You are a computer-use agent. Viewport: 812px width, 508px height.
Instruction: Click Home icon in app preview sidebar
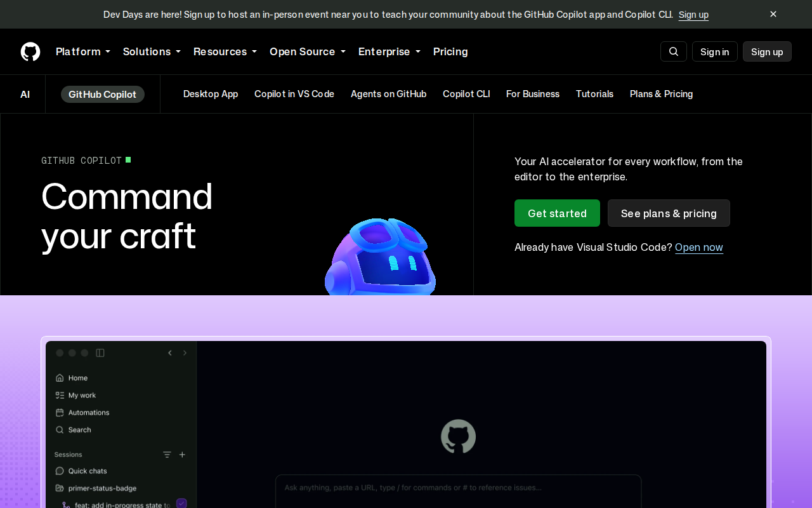[60, 378]
